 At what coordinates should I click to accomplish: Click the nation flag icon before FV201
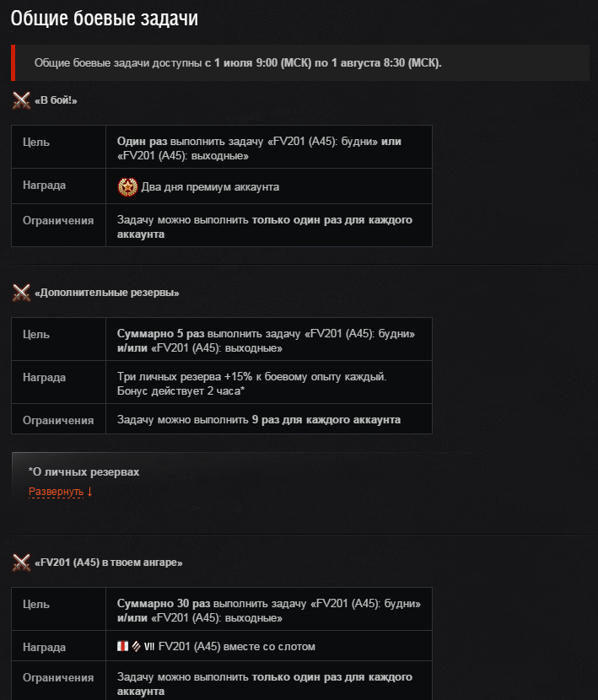tap(122, 646)
